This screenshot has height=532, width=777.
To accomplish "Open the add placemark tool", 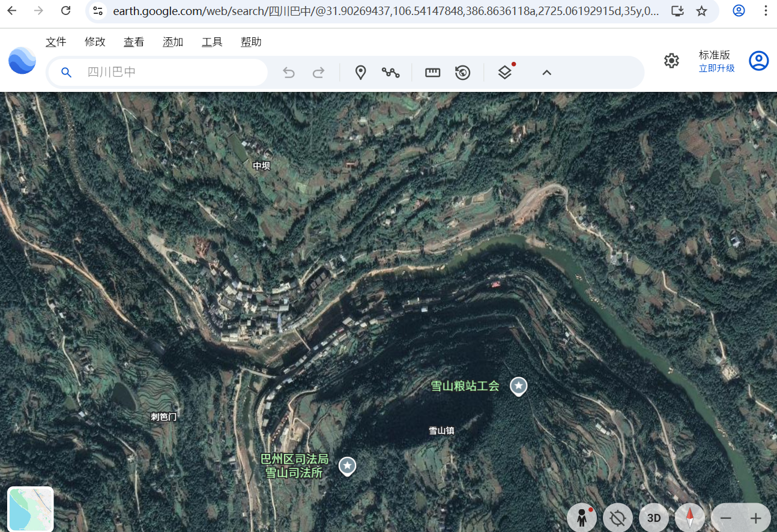I will click(x=360, y=72).
